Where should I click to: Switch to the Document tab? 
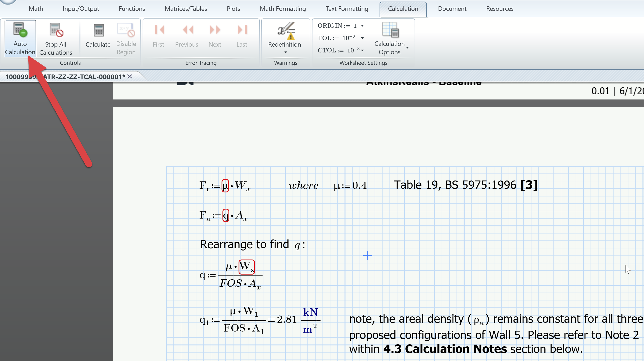(x=452, y=9)
